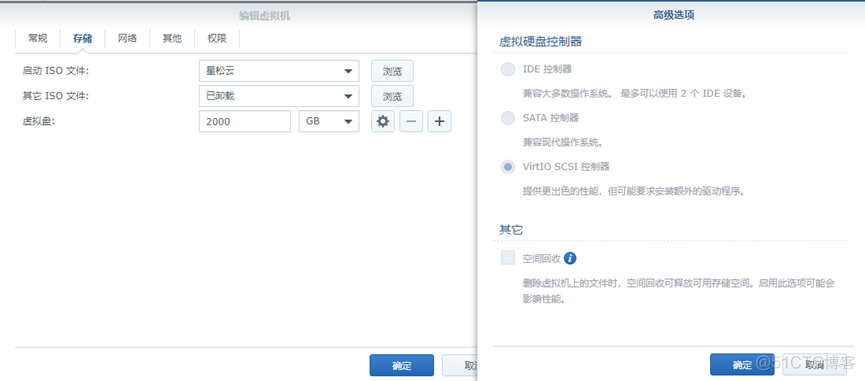Switch to the 常规 tab

[x=38, y=39]
